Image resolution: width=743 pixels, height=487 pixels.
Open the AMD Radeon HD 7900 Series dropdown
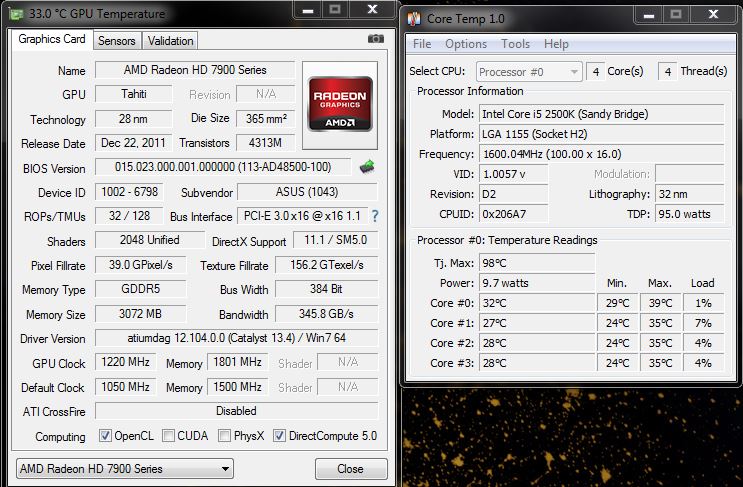(125, 469)
